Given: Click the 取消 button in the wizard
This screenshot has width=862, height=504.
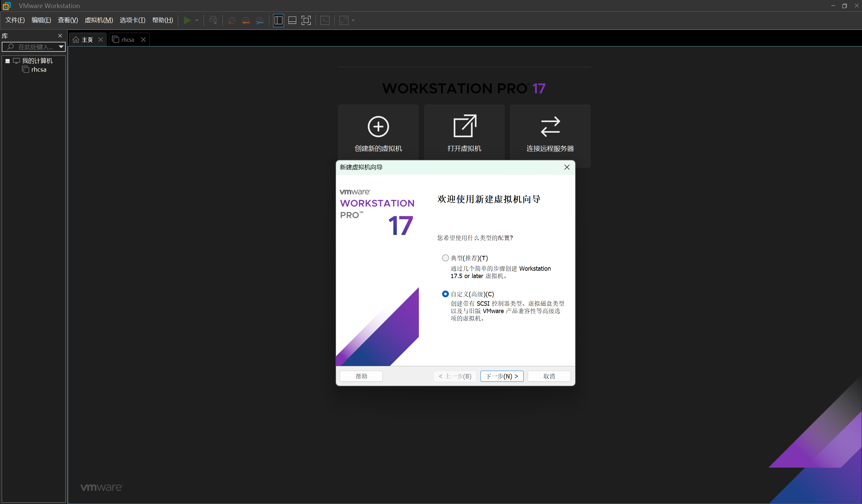Looking at the screenshot, I should pos(549,376).
